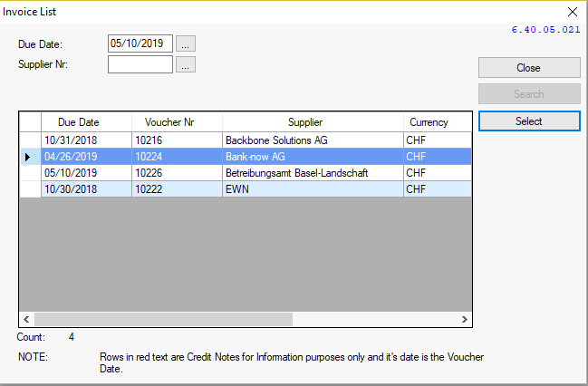Click the Count value 4
This screenshot has width=588, height=386.
72,337
